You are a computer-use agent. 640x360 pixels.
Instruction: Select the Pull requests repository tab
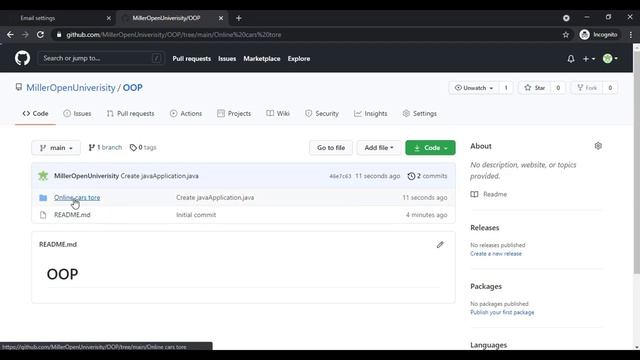(130, 113)
